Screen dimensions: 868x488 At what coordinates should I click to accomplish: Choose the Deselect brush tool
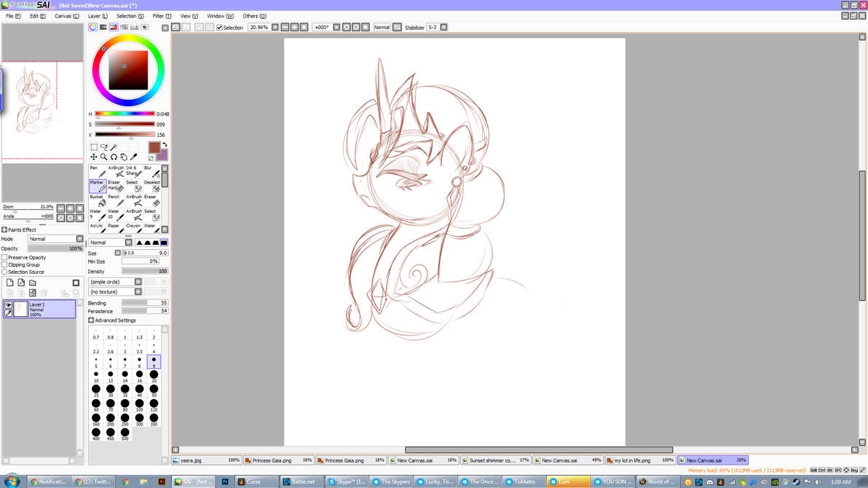click(x=151, y=186)
